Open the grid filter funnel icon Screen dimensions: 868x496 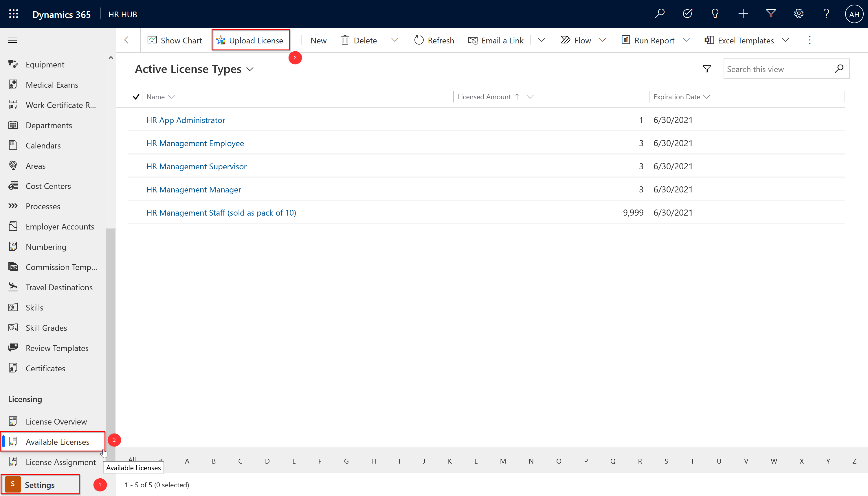[x=707, y=69]
